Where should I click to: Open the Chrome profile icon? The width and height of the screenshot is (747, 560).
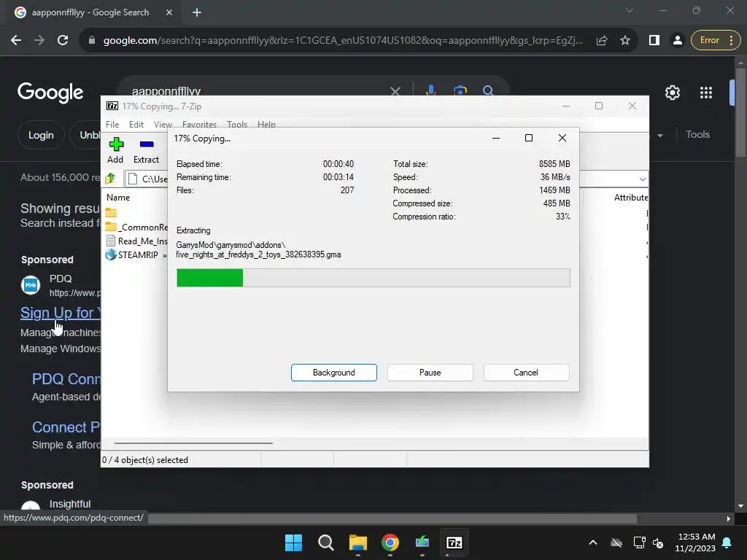(x=677, y=41)
